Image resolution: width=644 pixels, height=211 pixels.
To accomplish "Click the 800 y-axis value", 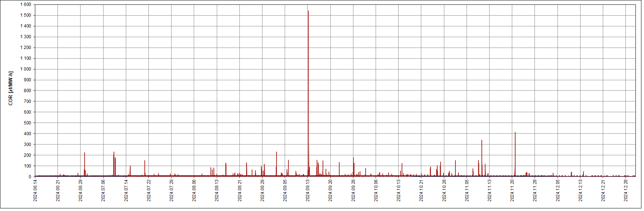I will (x=27, y=91).
